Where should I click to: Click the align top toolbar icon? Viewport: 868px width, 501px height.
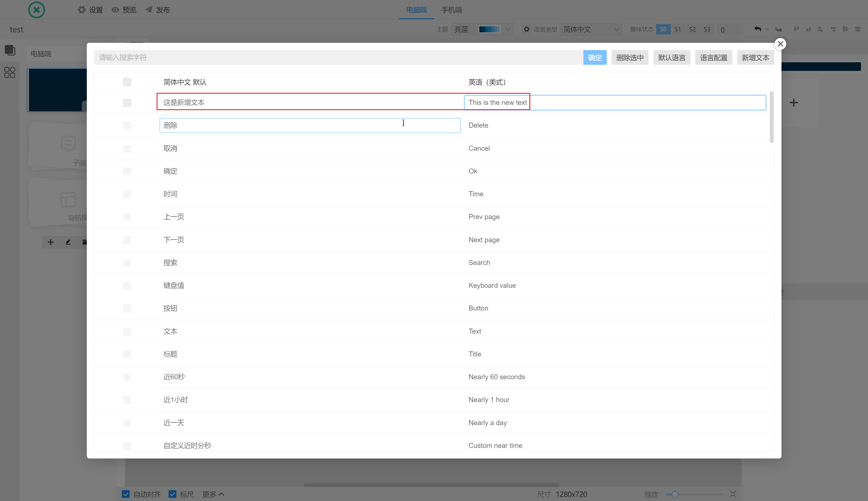pyautogui.click(x=797, y=29)
